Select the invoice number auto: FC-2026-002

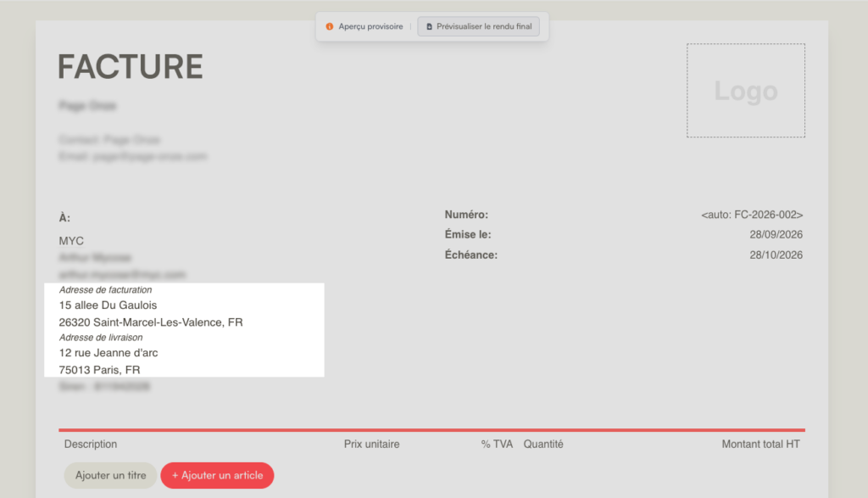(x=752, y=215)
